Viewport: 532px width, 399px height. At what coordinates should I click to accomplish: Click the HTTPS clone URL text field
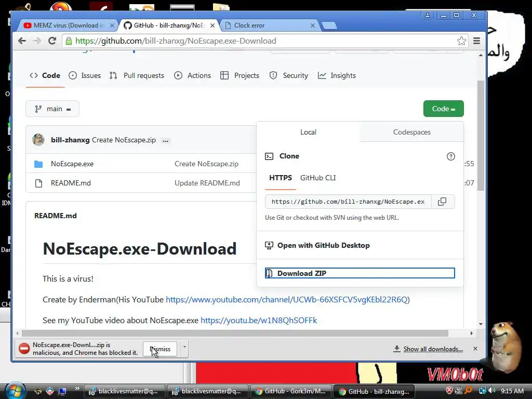348,202
